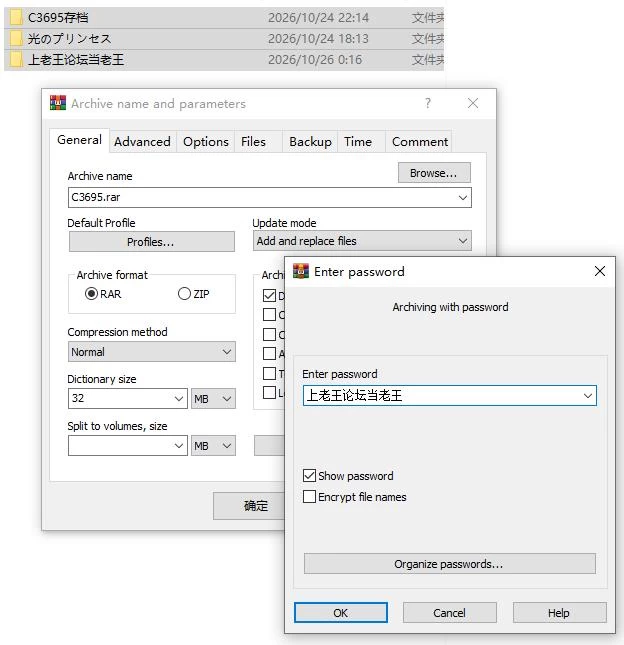This screenshot has width=624, height=645.
Task: Open the Dictionary size unit MB dropdown
Action: point(213,399)
